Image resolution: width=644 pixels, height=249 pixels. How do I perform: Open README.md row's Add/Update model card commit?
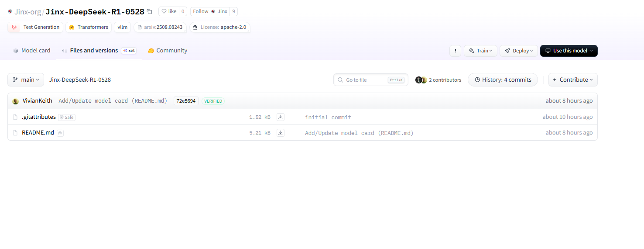click(x=359, y=133)
